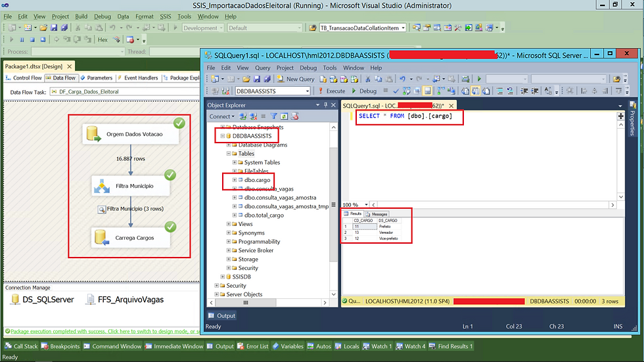Select the Origem Dados Votacao component
Screen dimensions: 644x362
pos(131,134)
